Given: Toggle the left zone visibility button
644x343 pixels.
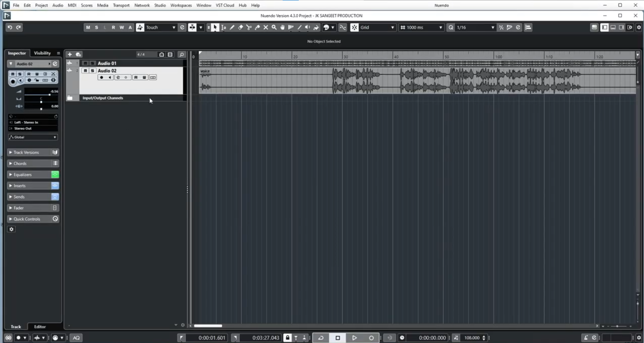Looking at the screenshot, I should (x=604, y=27).
